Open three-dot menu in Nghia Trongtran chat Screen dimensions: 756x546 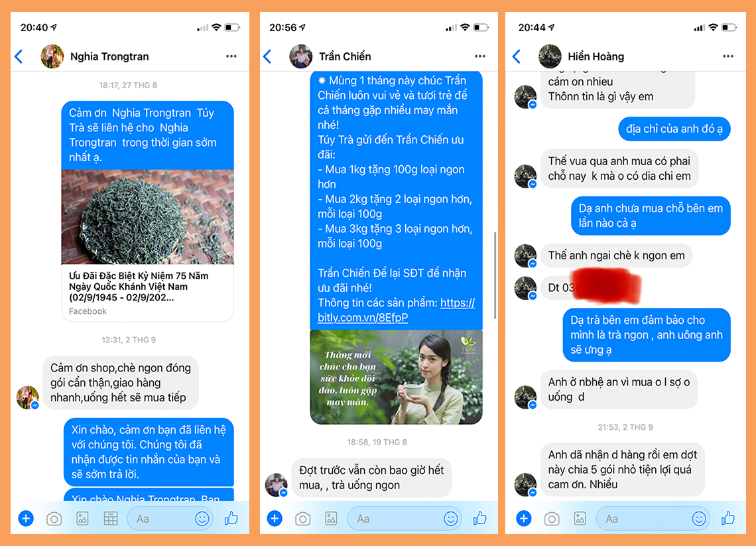point(231,56)
